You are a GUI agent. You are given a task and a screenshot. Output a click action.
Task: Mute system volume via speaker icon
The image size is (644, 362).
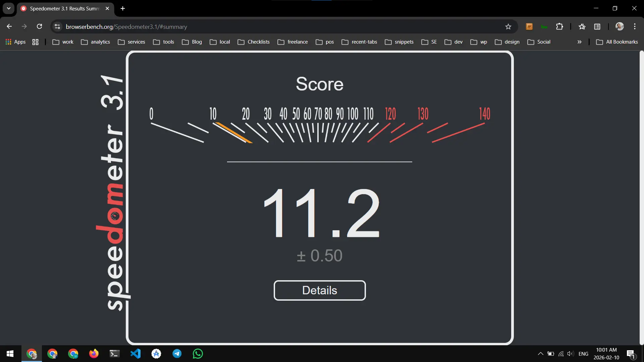(570, 354)
